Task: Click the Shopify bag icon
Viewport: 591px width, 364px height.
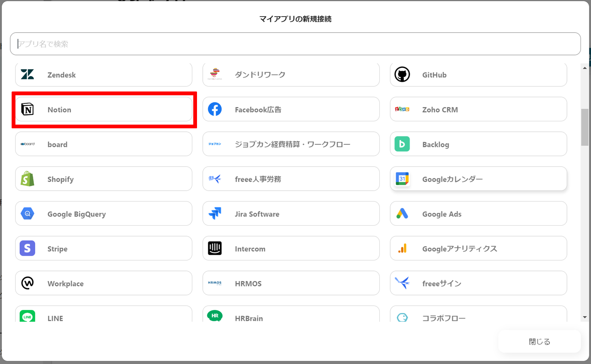Action: [28, 179]
